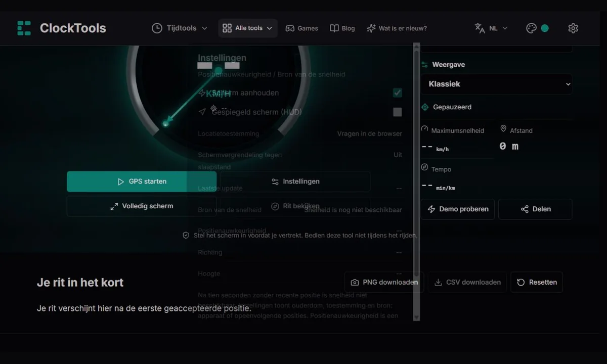607x364 pixels.
Task: Click the ClockTools logo icon
Action: coord(24,28)
